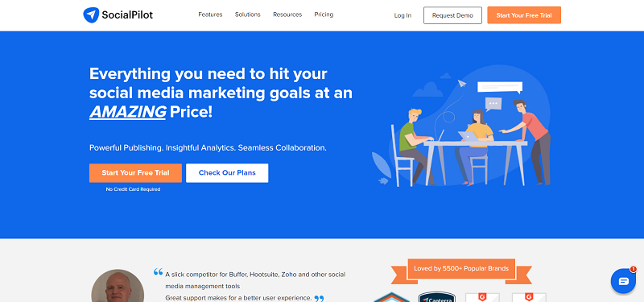This screenshot has height=302, width=644.
Task: Expand the Features menu
Action: point(210,14)
